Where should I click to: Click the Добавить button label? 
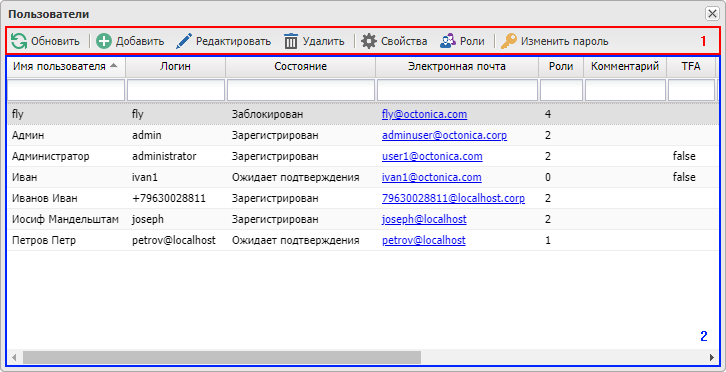click(x=140, y=42)
